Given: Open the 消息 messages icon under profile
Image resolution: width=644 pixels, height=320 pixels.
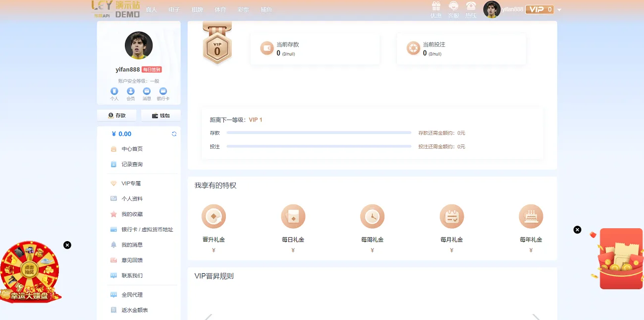Looking at the screenshot, I should (x=147, y=91).
